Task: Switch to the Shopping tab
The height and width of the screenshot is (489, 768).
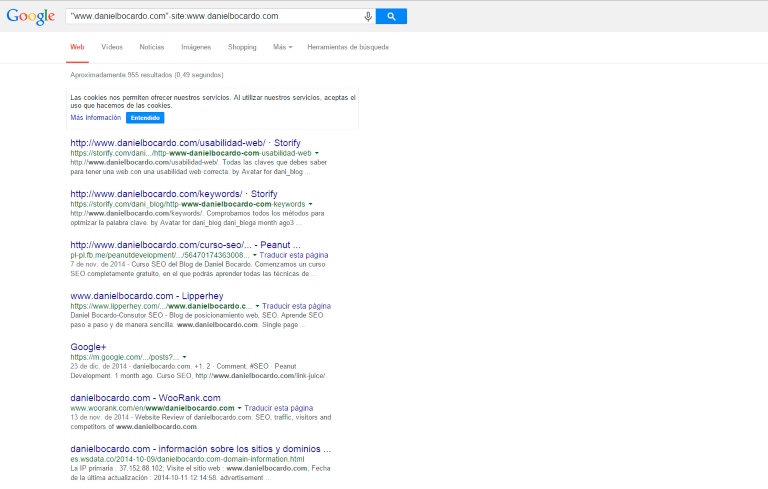Action: pos(242,47)
